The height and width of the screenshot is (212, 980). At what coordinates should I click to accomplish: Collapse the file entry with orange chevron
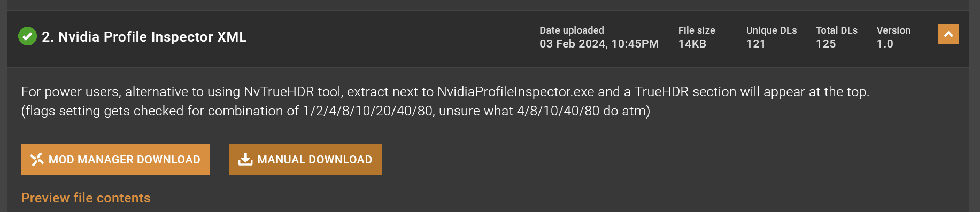948,34
